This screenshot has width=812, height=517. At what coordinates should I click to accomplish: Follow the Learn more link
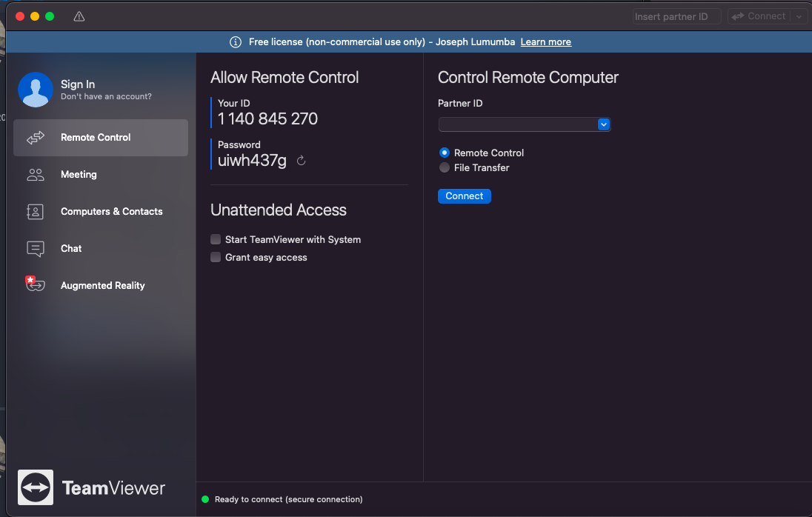545,42
